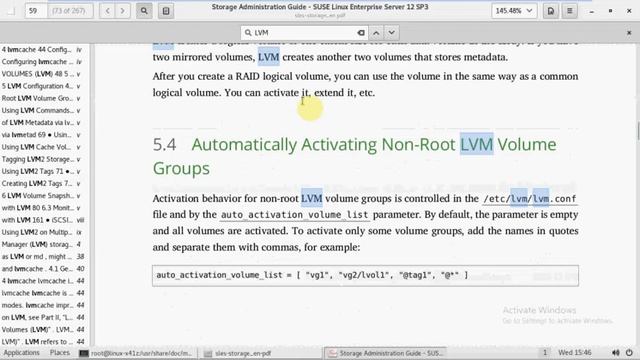Image resolution: width=640 pixels, height=360 pixels.
Task: Open the clock Wed 15:46
Action: [x=575, y=353]
